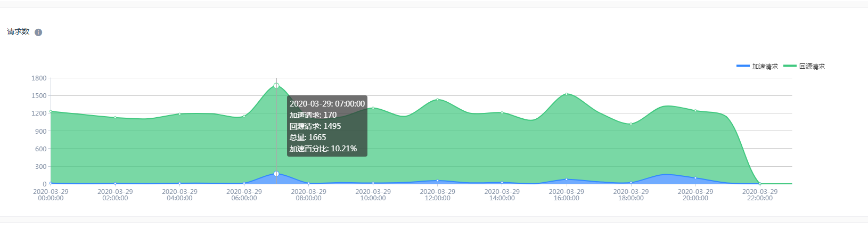The width and height of the screenshot is (868, 228).
Task: Click the green 回源请求 legend color bar
Action: [790, 66]
